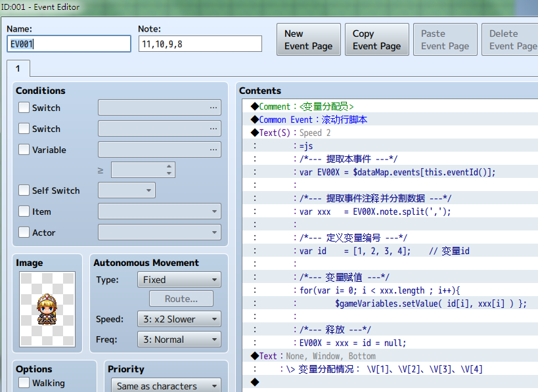
Task: Open first Switch condition selector ellipsis
Action: pos(213,108)
